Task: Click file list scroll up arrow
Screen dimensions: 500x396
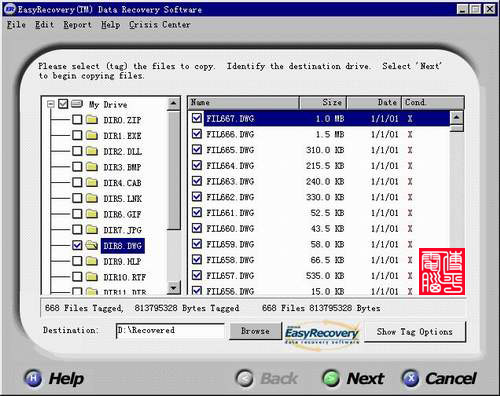Action: click(x=456, y=117)
